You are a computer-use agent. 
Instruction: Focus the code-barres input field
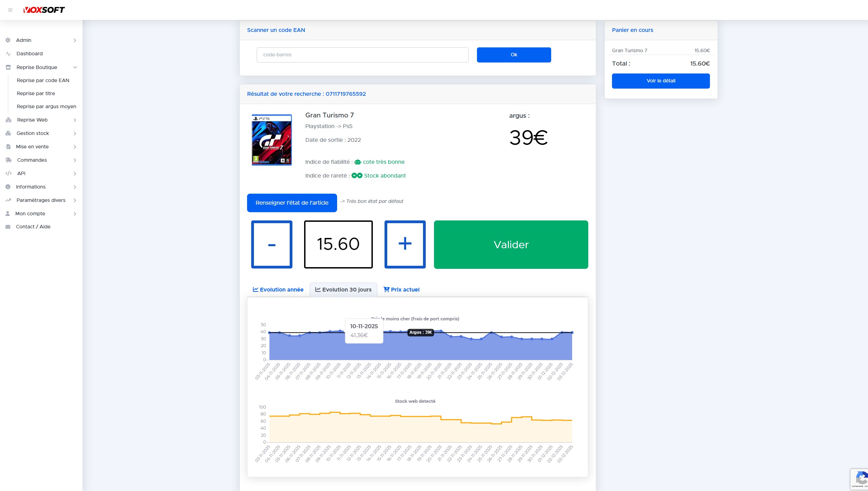click(363, 55)
